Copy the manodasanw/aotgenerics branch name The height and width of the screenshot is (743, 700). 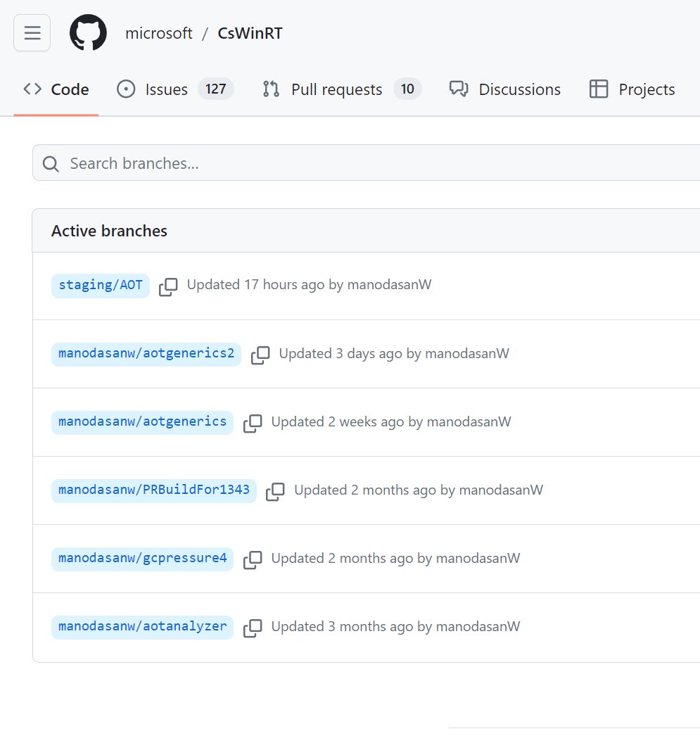253,423
